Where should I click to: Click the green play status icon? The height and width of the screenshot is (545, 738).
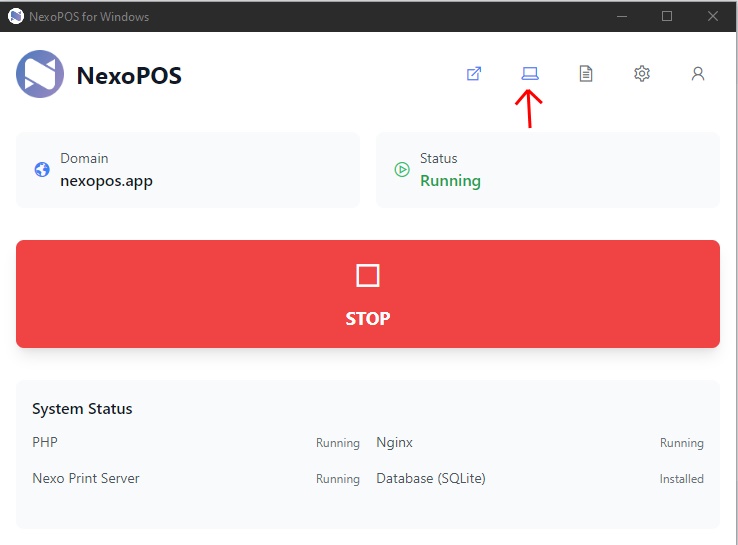[402, 169]
